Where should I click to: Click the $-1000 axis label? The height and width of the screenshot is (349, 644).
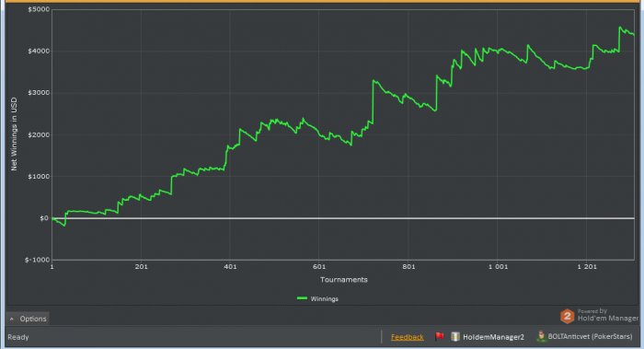(x=37, y=260)
